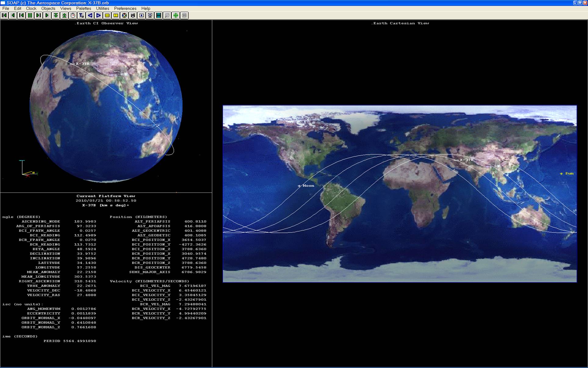Select the vertical split layout icon
Viewport: 588px width, 368px height.
[x=116, y=15]
